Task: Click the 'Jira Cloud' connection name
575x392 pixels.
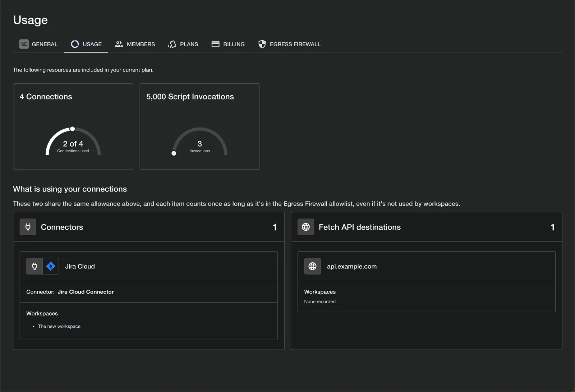Action: (x=80, y=266)
